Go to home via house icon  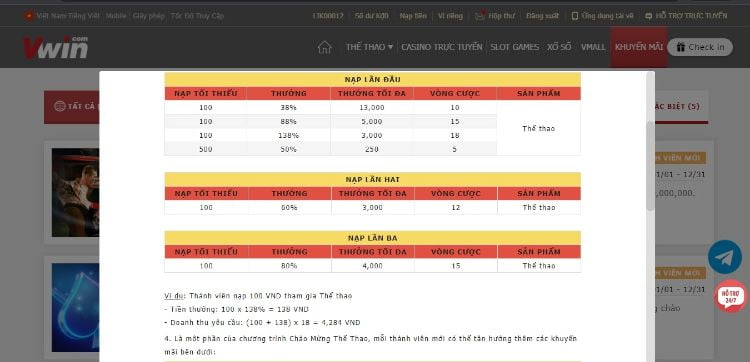pyautogui.click(x=324, y=47)
